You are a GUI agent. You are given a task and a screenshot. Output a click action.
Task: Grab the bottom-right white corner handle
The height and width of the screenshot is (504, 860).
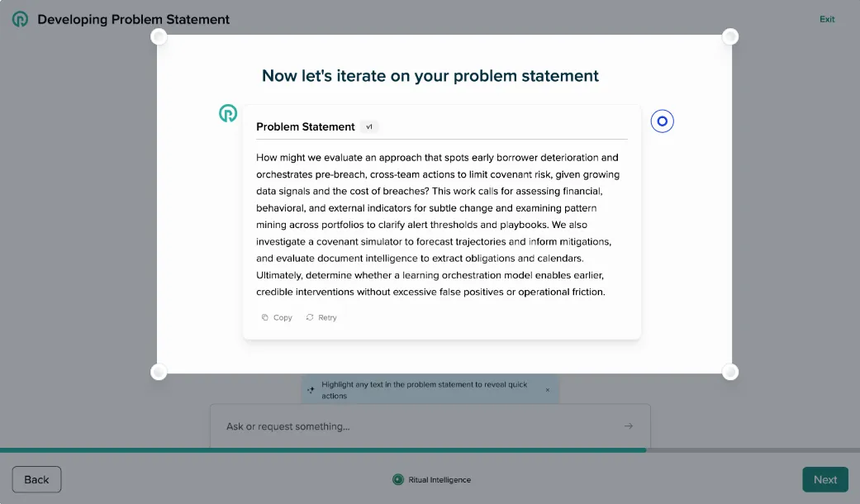[x=730, y=372]
